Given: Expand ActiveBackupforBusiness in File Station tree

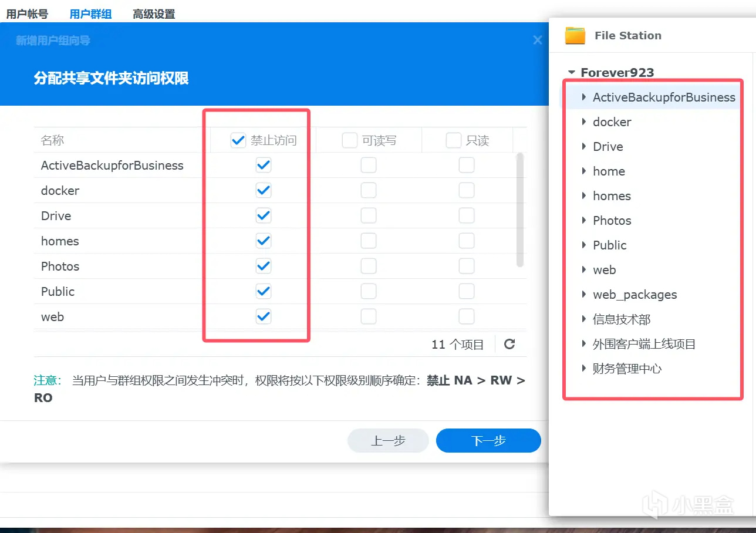Looking at the screenshot, I should pos(584,97).
